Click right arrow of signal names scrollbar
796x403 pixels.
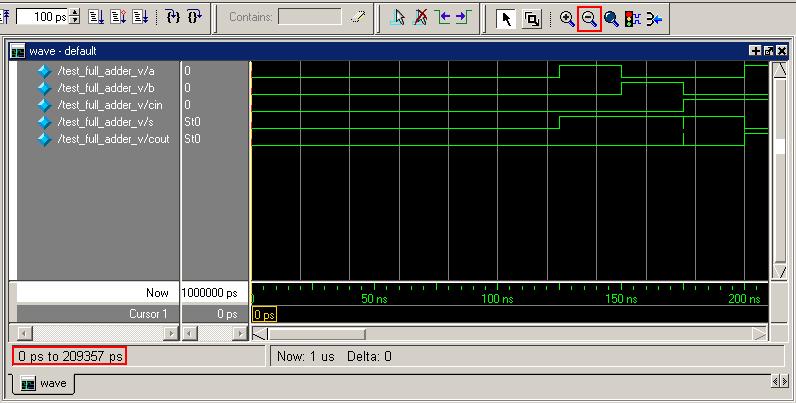[x=171, y=333]
